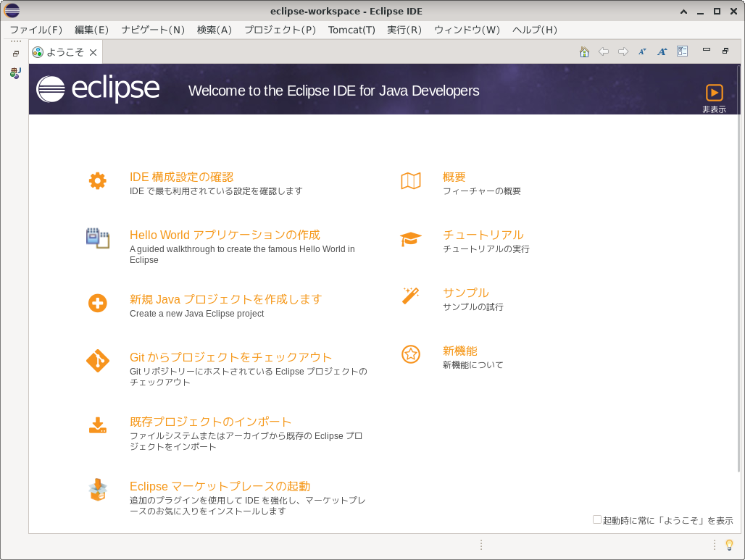Click the graduation cap tutorial icon
The image size is (745, 560).
411,239
